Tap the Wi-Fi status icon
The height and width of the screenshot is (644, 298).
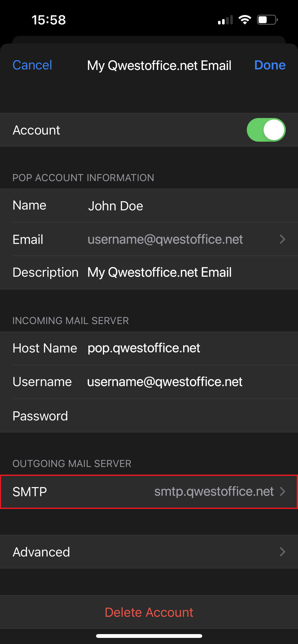(245, 20)
